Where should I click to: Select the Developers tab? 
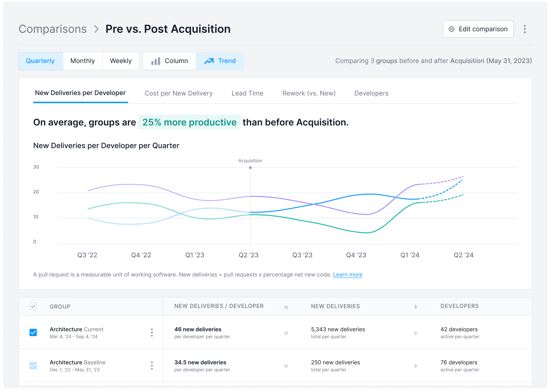coord(371,93)
